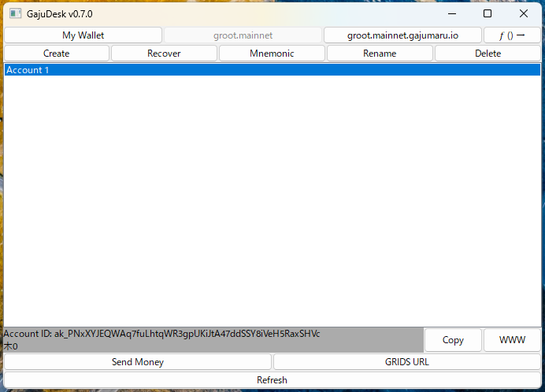Delete the selected account
Viewport: 545px width, 392px height.
point(488,54)
